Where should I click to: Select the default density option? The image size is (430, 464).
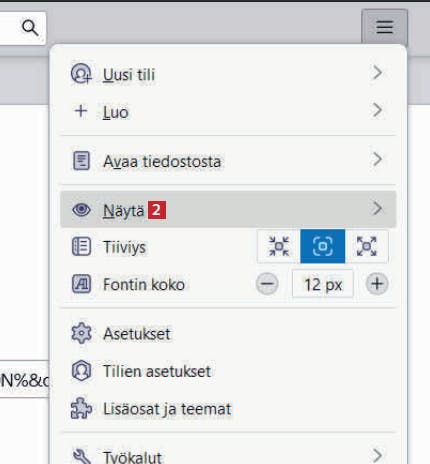pyautogui.click(x=323, y=246)
